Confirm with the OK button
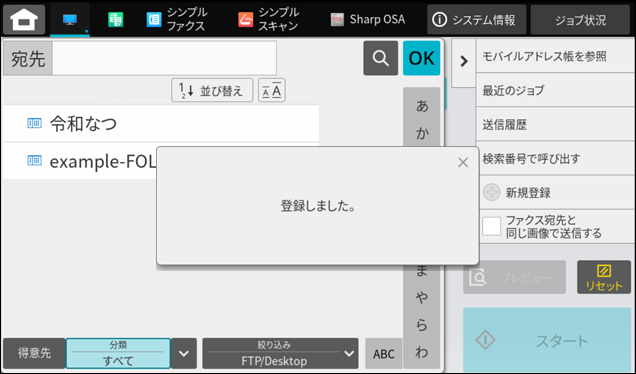Image resolution: width=636 pixels, height=374 pixels. [421, 58]
